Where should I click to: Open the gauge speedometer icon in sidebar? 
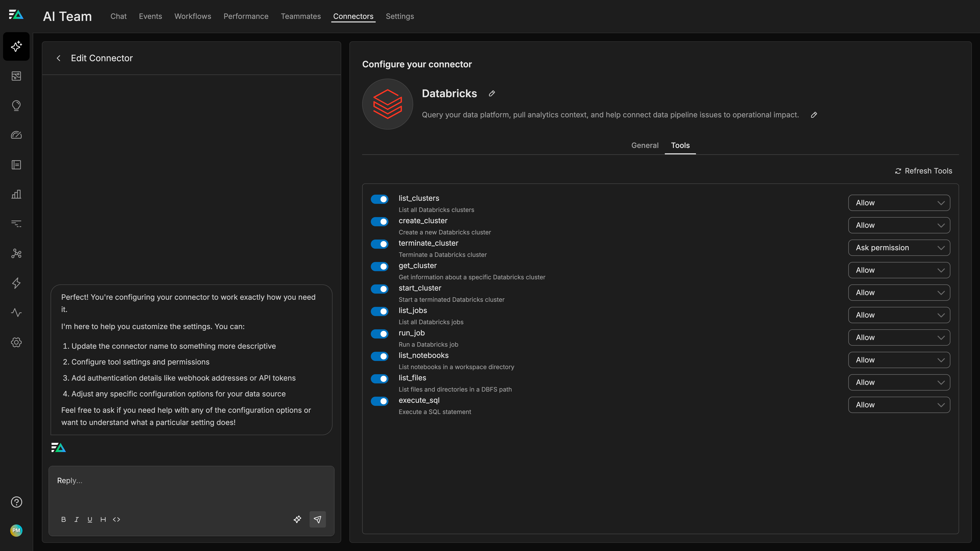16,135
